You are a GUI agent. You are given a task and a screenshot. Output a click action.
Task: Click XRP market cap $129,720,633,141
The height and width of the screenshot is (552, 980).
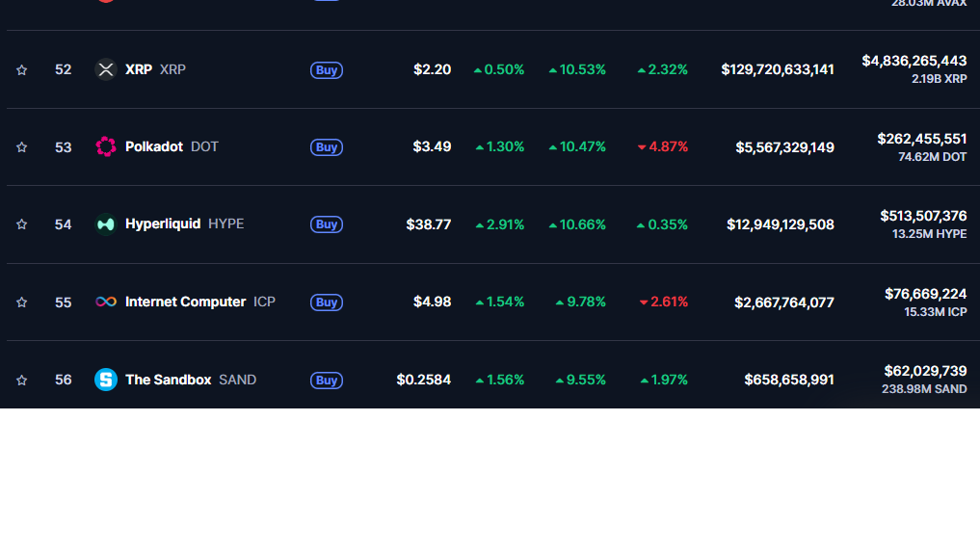click(778, 69)
